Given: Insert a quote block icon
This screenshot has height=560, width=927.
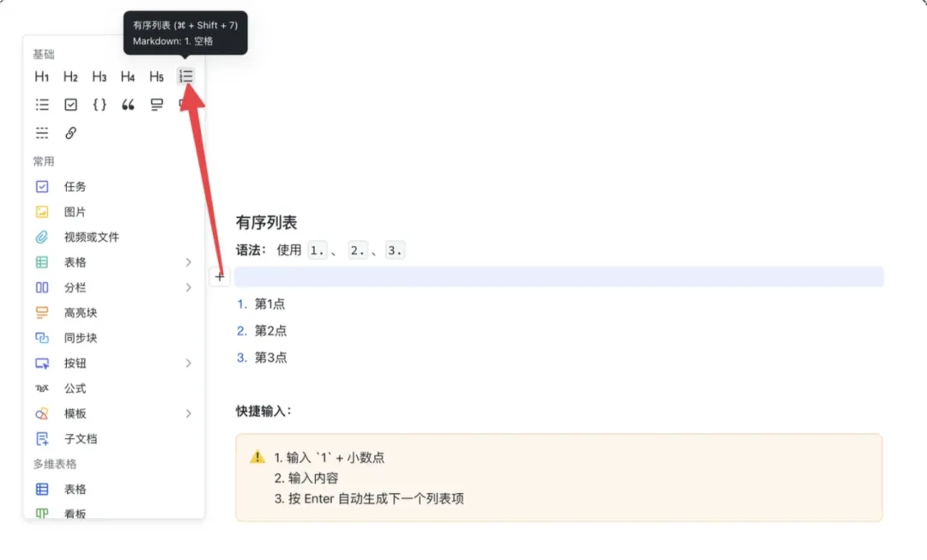Looking at the screenshot, I should tap(128, 105).
